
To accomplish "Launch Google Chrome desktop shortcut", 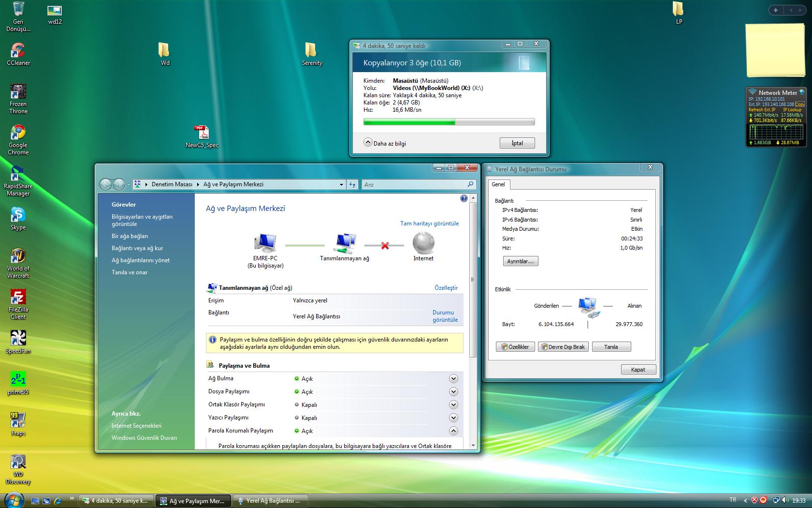I will [x=18, y=140].
